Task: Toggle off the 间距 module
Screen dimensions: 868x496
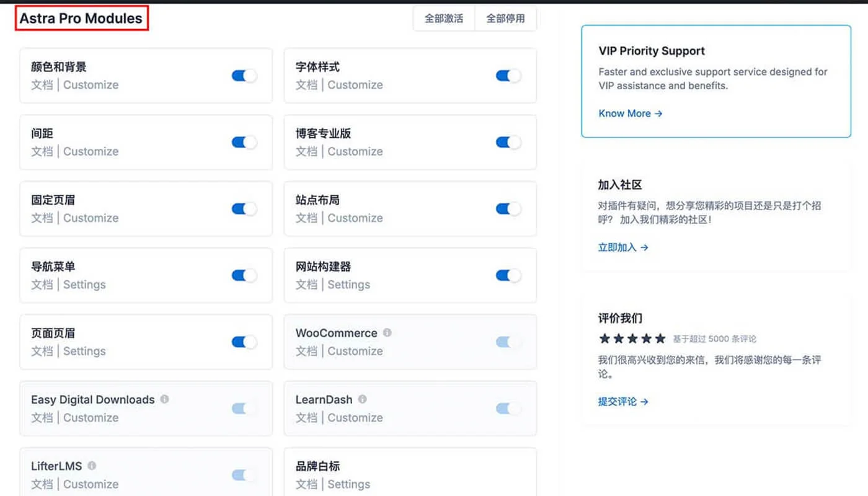Action: point(244,142)
